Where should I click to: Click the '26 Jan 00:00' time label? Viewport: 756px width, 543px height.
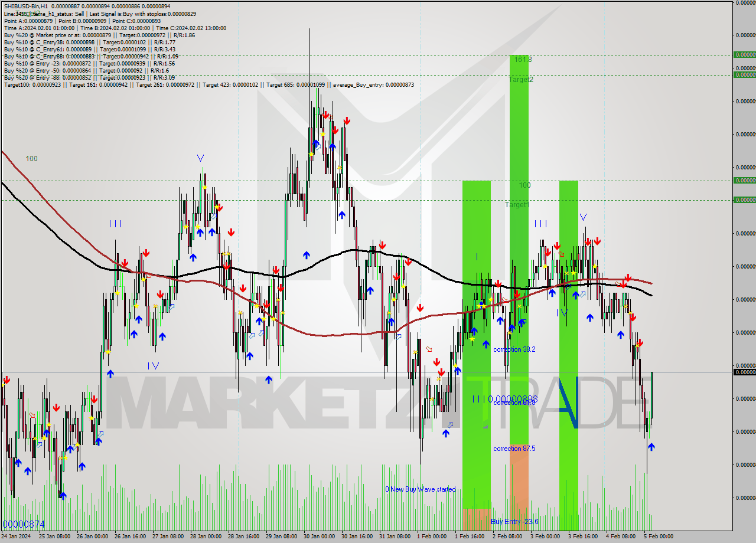pyautogui.click(x=93, y=537)
